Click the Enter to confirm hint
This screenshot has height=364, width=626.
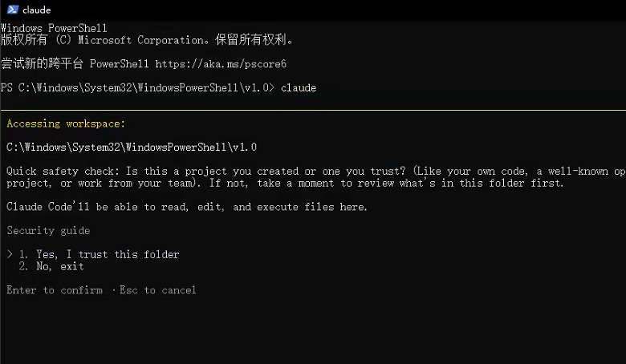pos(55,290)
